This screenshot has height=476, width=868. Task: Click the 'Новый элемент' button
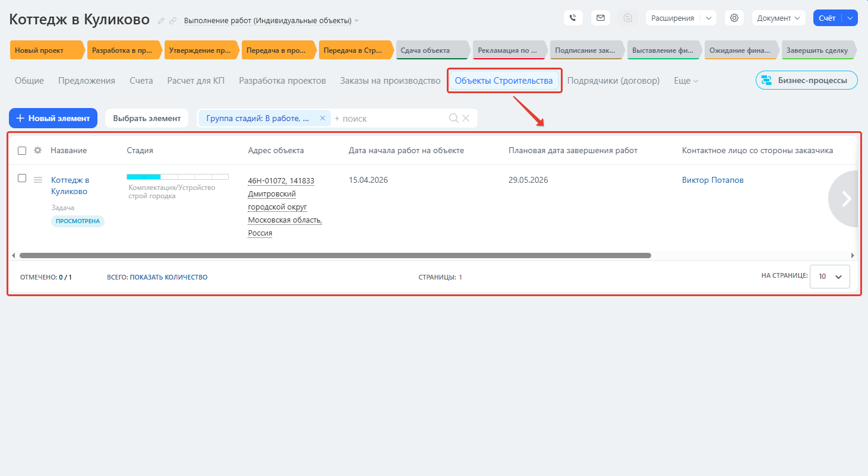53,118
